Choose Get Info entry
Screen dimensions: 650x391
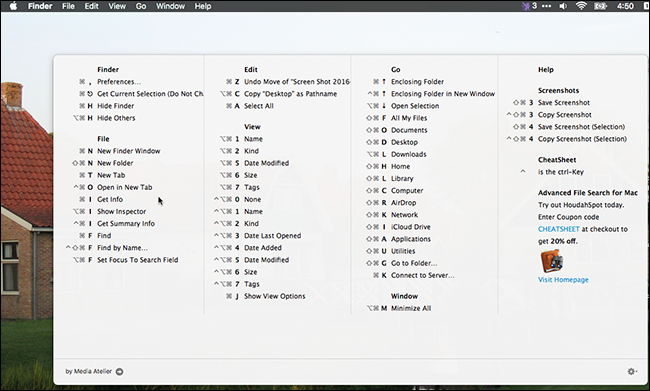pyautogui.click(x=110, y=199)
